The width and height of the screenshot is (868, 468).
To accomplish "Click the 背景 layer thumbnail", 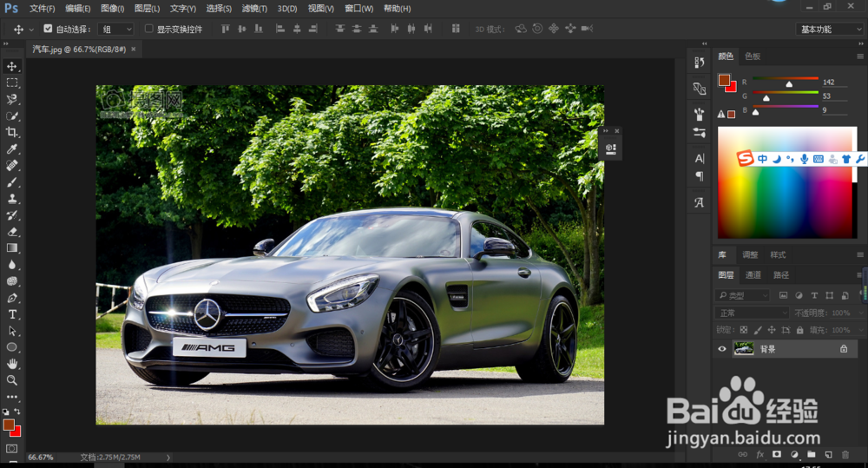I will click(x=744, y=348).
